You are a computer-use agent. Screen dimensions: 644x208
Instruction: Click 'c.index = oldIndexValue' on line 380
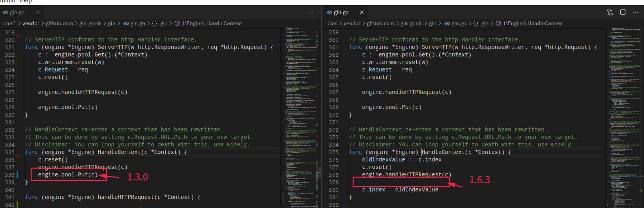click(x=400, y=189)
